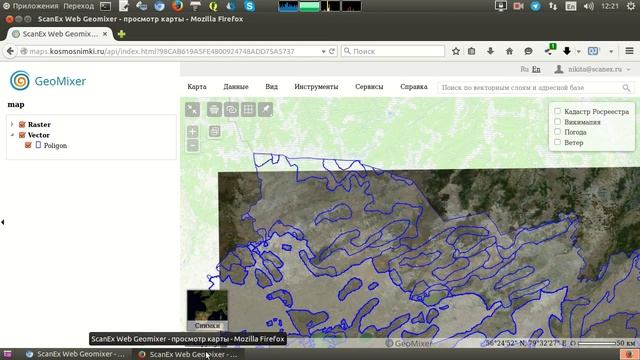Toggle the Vector layer group checkbox
640x360 pixels.
tap(22, 135)
